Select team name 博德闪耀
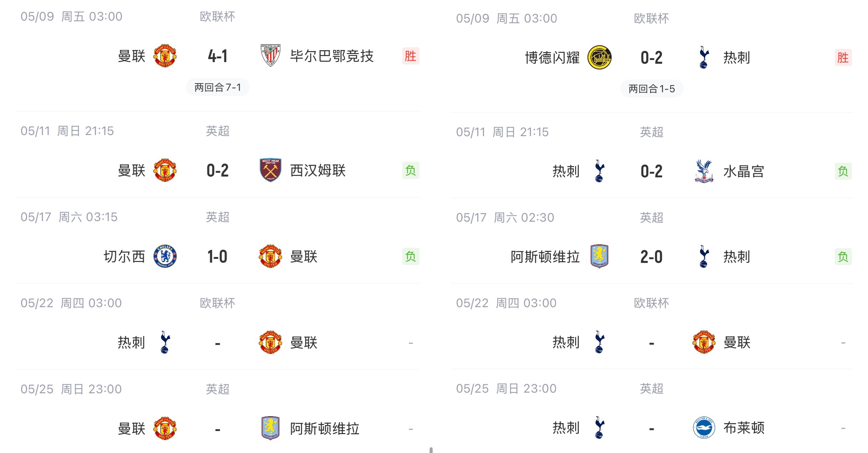This screenshot has width=868, height=453. click(552, 57)
